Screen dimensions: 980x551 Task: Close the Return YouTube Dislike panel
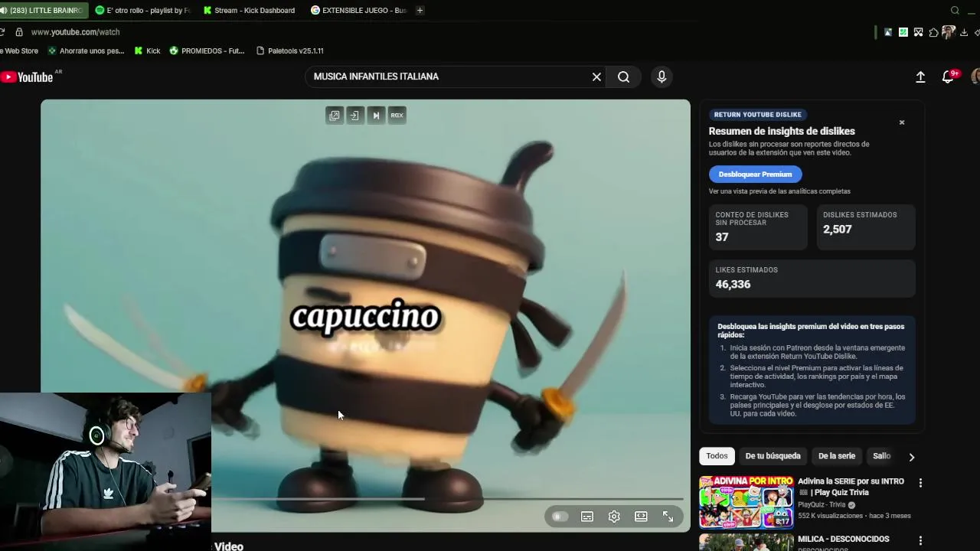click(902, 122)
